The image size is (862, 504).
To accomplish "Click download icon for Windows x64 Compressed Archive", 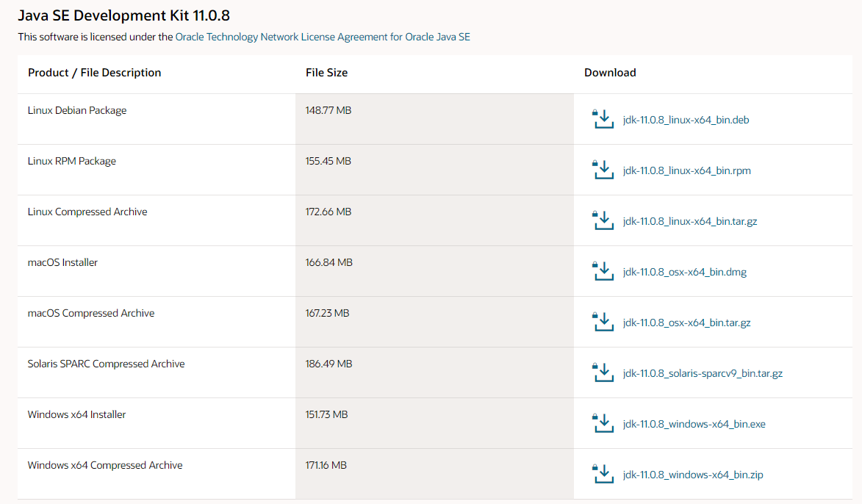I will tap(603, 473).
